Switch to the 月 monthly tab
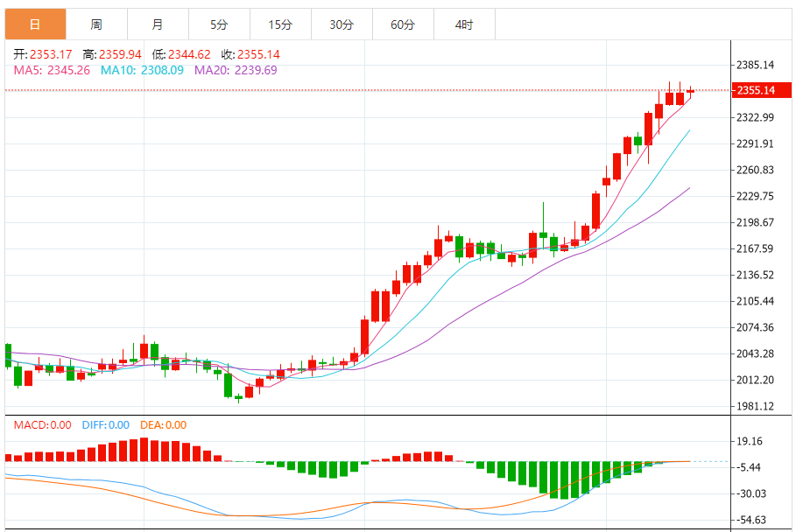The height and width of the screenshot is (532, 796). point(158,24)
